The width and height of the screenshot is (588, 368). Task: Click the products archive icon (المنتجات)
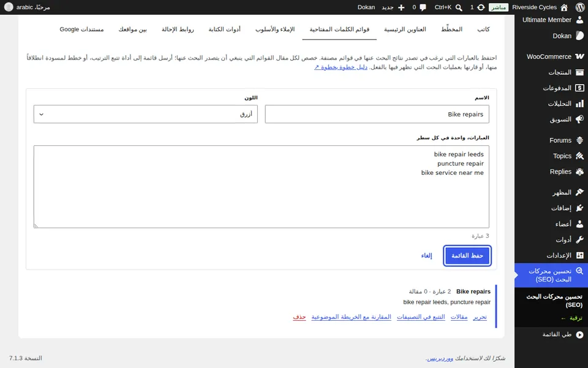tap(579, 72)
